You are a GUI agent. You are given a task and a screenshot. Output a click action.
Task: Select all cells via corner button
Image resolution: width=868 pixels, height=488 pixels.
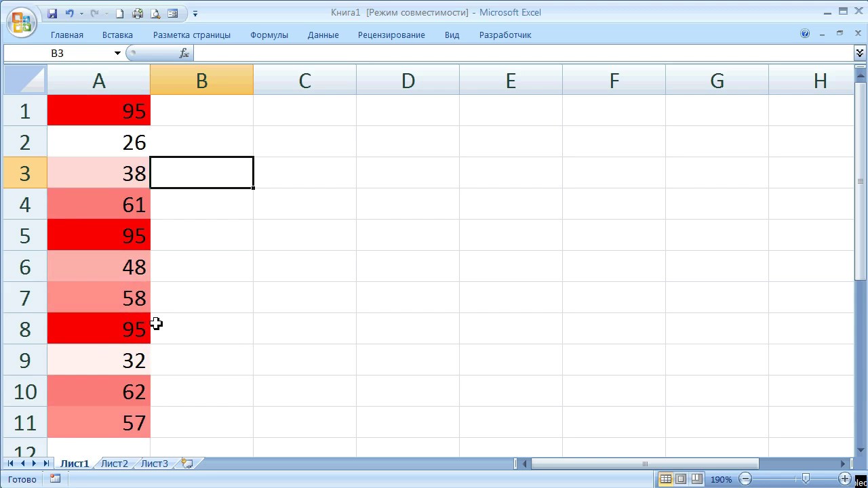click(25, 80)
